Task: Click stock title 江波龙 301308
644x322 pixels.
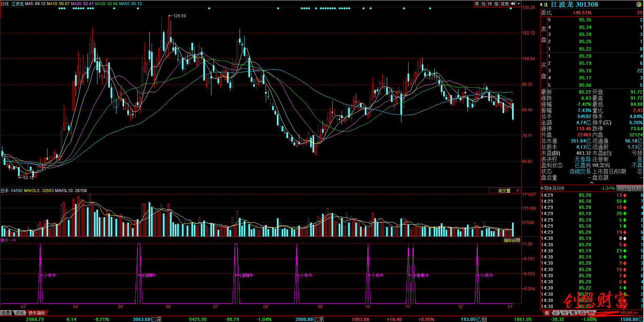Action: pos(574,4)
